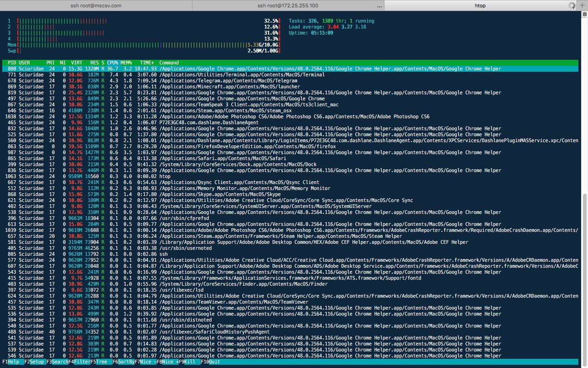Select the /usr/sbin/cfprefsd process row
Image resolution: width=588 pixels, height=368 pixels.
coord(290,218)
